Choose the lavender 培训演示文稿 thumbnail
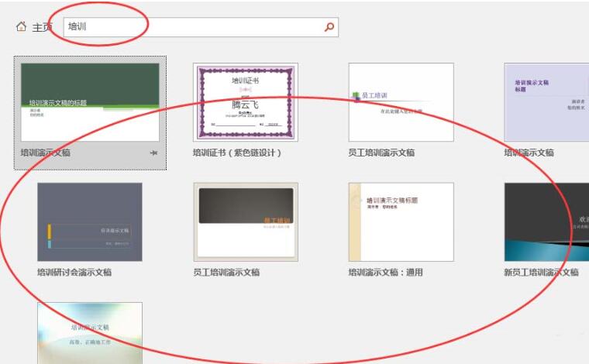This screenshot has height=364, width=589. (546, 102)
